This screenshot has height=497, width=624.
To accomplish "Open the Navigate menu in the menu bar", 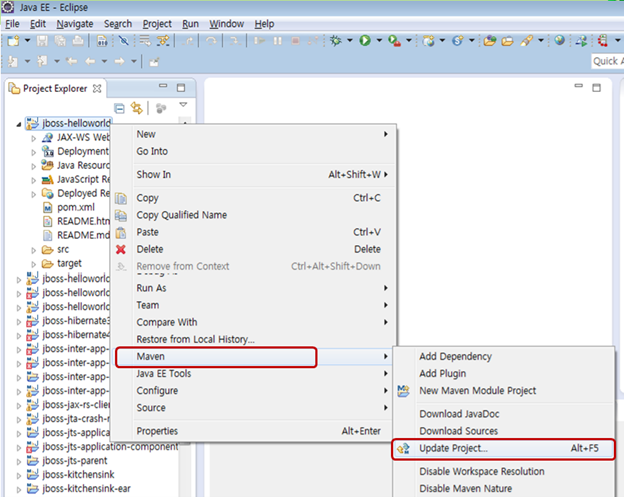I will coord(74,23).
